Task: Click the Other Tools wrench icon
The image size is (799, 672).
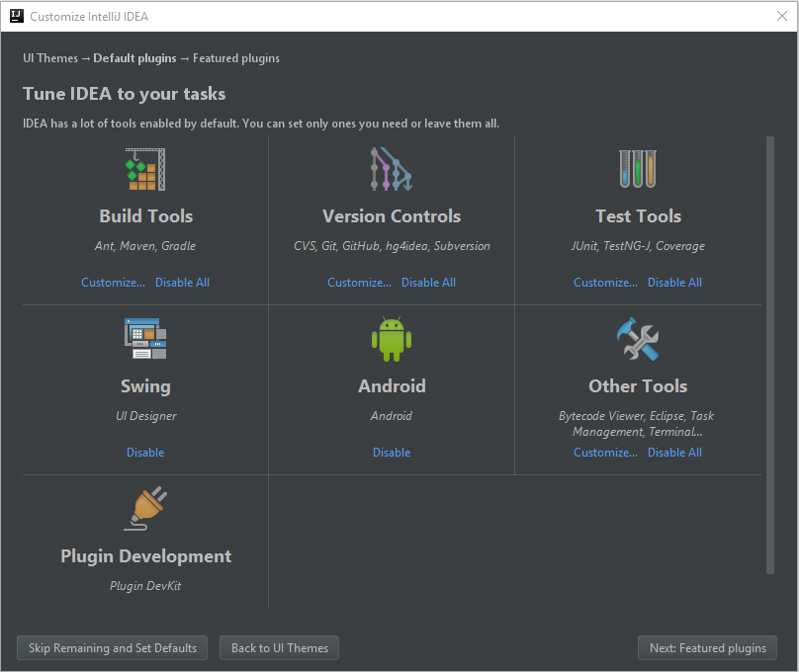Action: [x=637, y=339]
